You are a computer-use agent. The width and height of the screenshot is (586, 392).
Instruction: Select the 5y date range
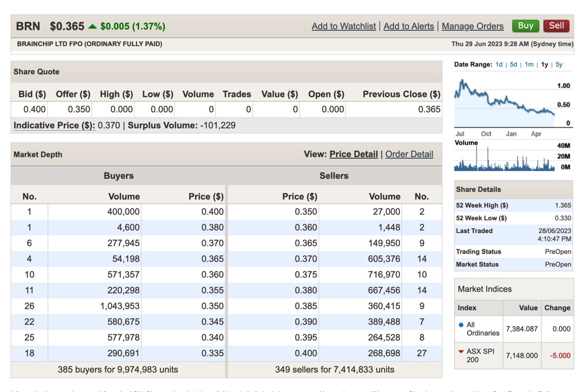pyautogui.click(x=559, y=64)
